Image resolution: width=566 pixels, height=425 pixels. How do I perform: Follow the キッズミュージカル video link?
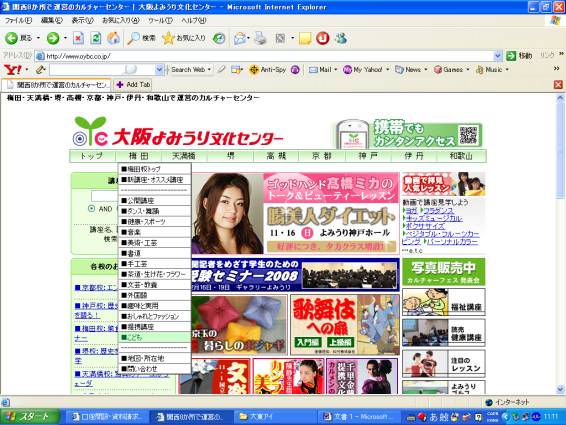434,218
